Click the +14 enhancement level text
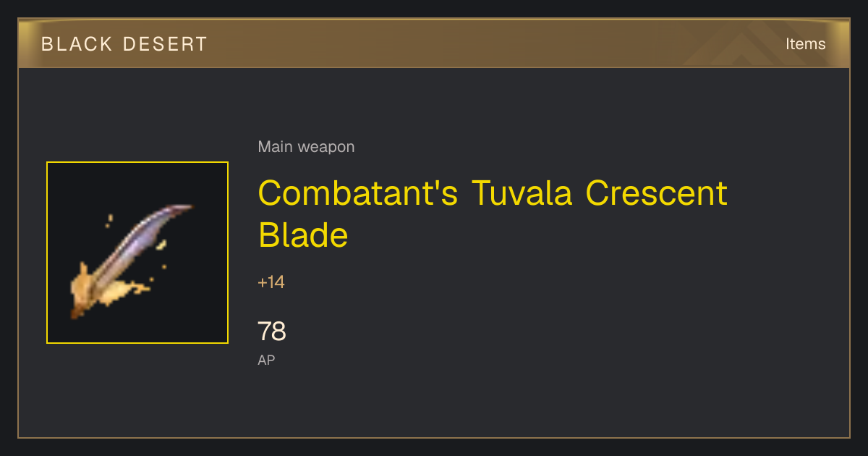 click(271, 282)
